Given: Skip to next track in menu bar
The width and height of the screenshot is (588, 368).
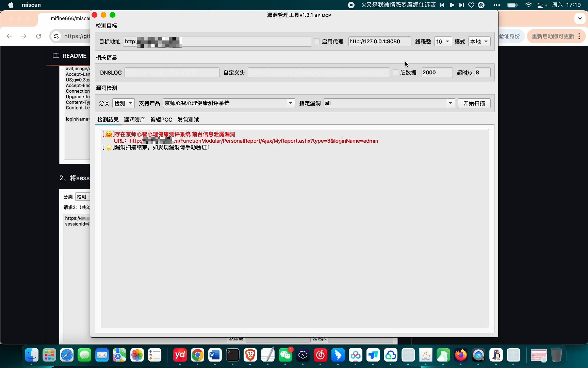Looking at the screenshot, I should click(x=461, y=5).
